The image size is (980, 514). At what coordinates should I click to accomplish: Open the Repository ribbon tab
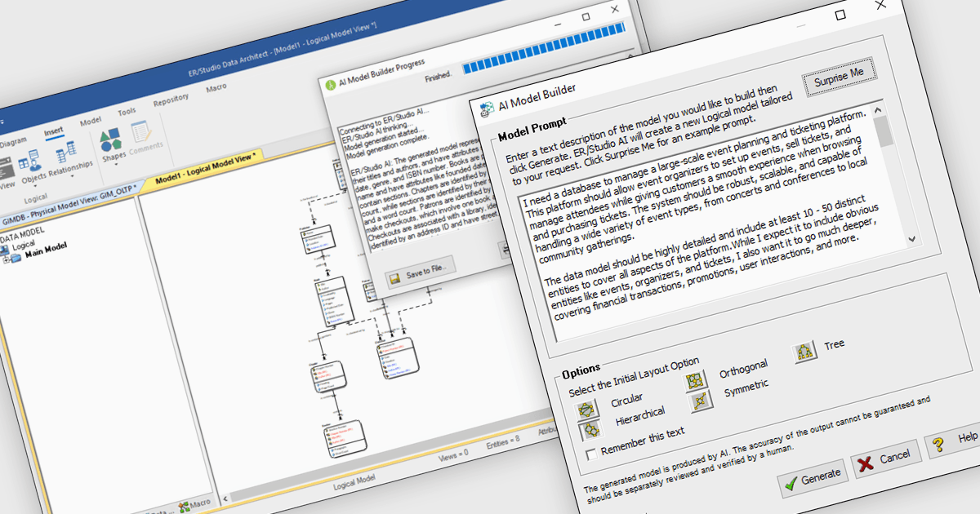coord(171,100)
